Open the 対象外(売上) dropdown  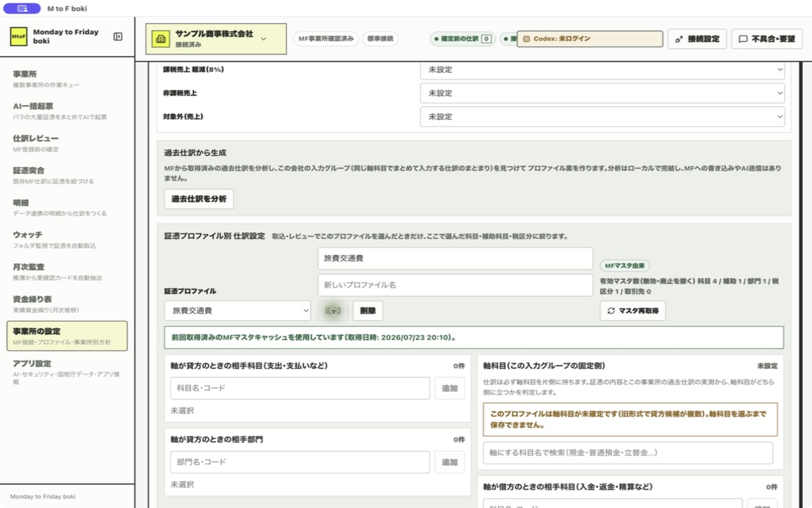click(602, 117)
